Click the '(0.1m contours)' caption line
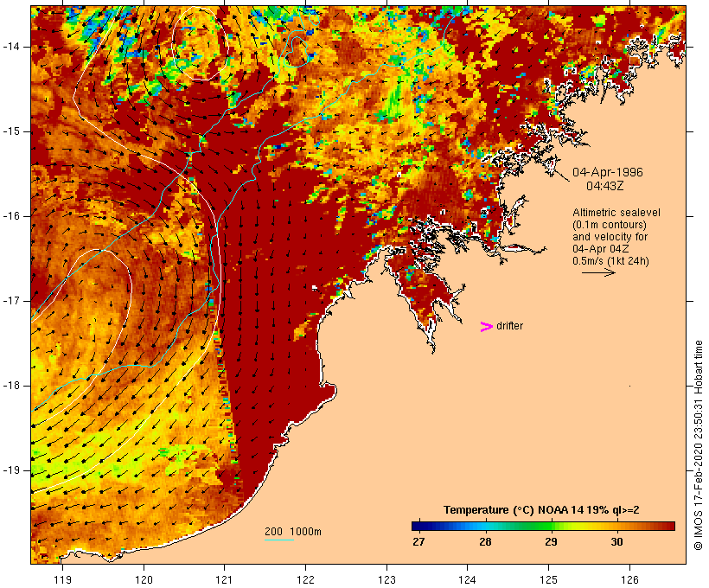Viewport: 709px width, 588px height. coord(610,225)
